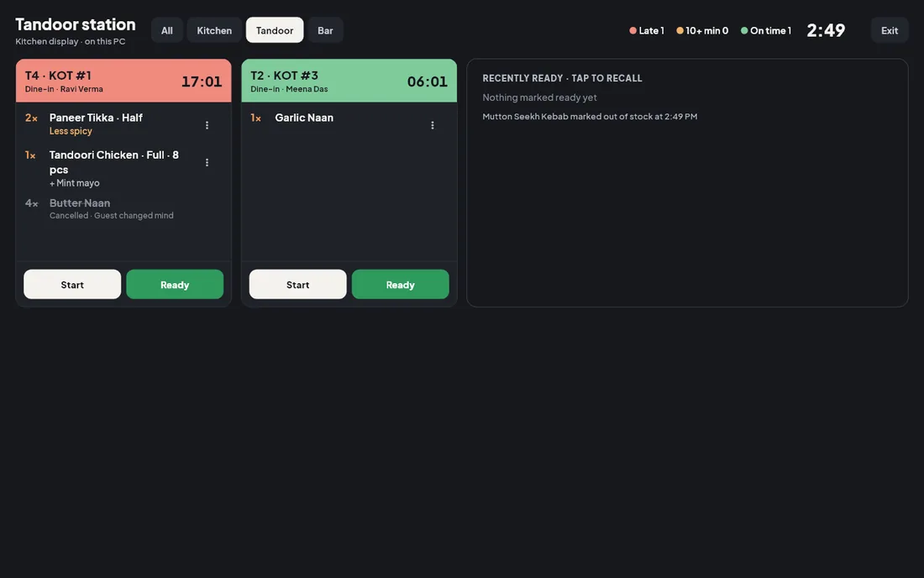924x578 pixels.
Task: Click the Recently Ready · Tap to Recall heading
Action: pos(562,78)
